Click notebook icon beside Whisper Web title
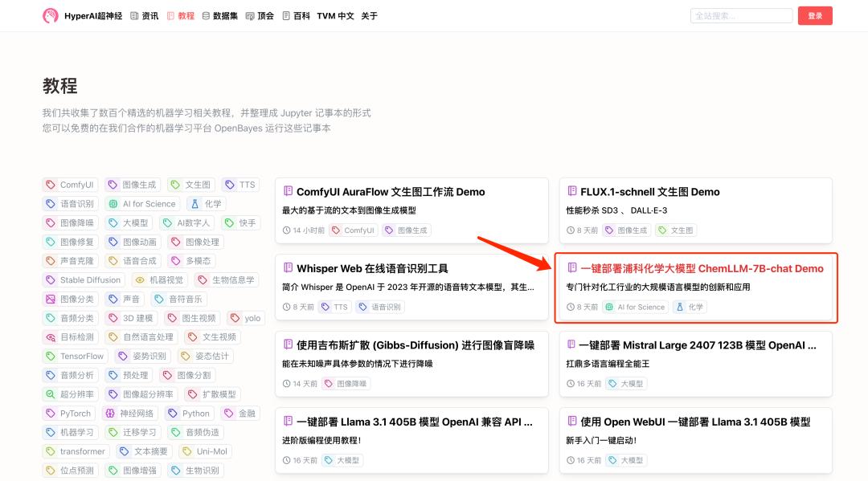 [x=288, y=268]
